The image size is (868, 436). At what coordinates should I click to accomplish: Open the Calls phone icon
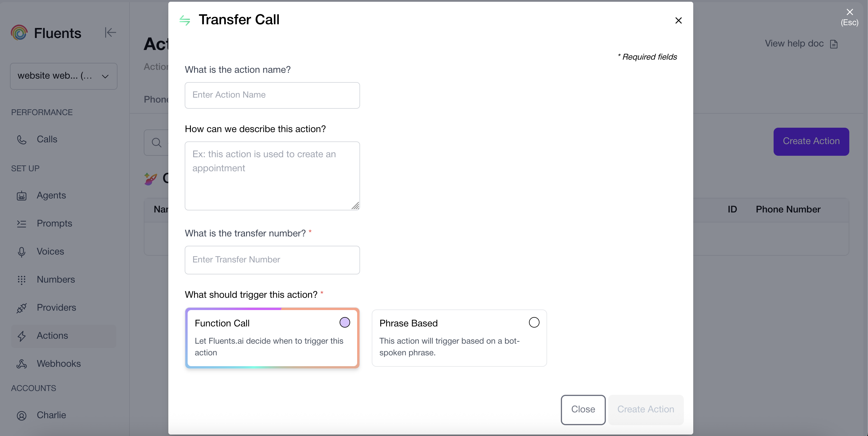point(22,139)
